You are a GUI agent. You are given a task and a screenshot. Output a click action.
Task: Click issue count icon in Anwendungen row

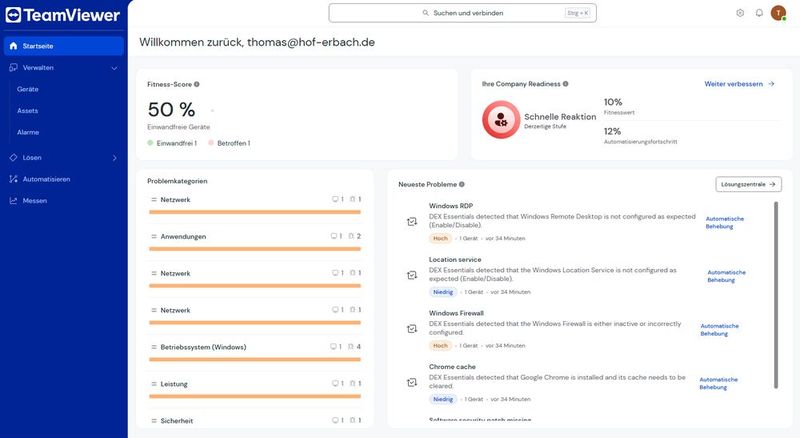point(351,236)
